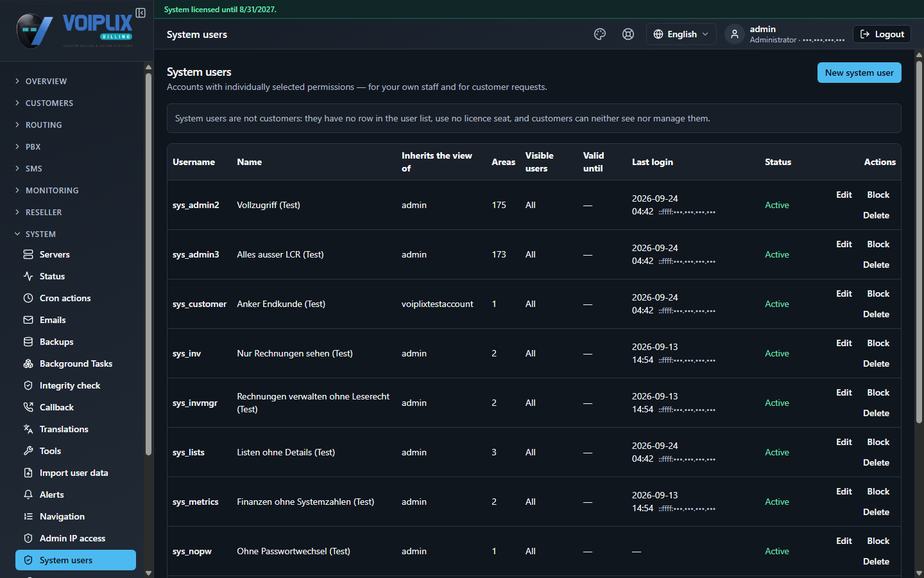The width and height of the screenshot is (924, 578).
Task: Click the sidebar scroll down arrow
Action: [x=148, y=573]
